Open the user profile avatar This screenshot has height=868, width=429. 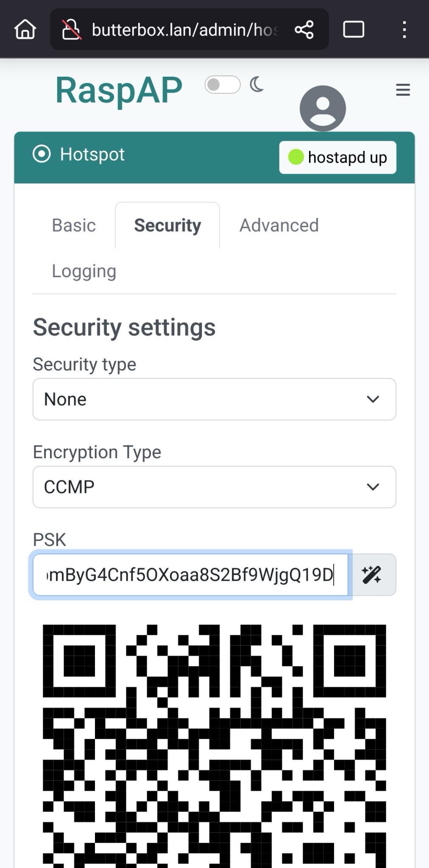[323, 108]
